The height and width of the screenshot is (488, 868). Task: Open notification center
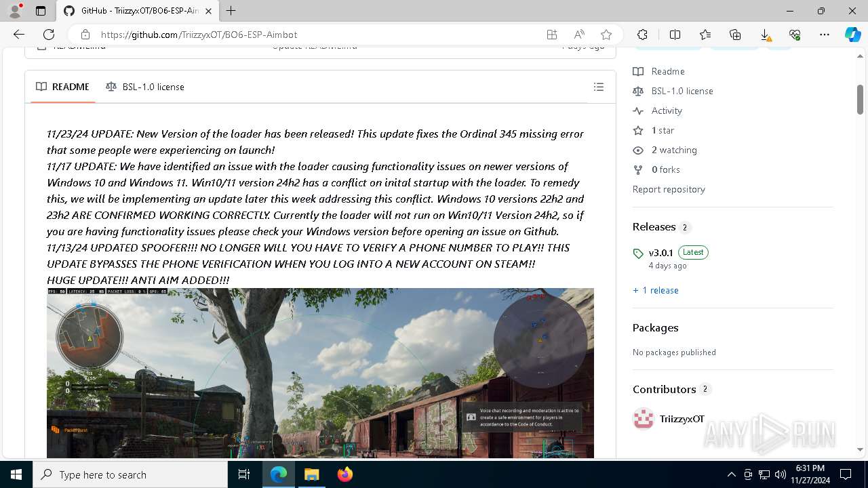pyautogui.click(x=846, y=474)
